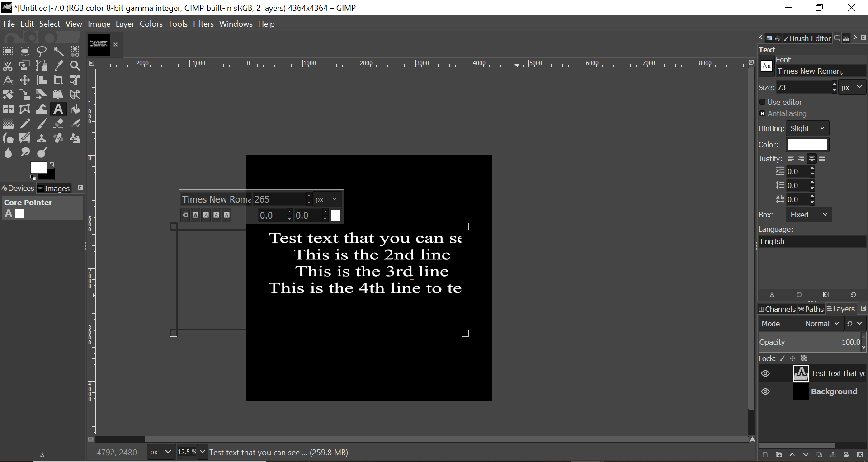Select the Text tool in toolbox
Viewport: 868px width, 462px height.
(x=58, y=110)
